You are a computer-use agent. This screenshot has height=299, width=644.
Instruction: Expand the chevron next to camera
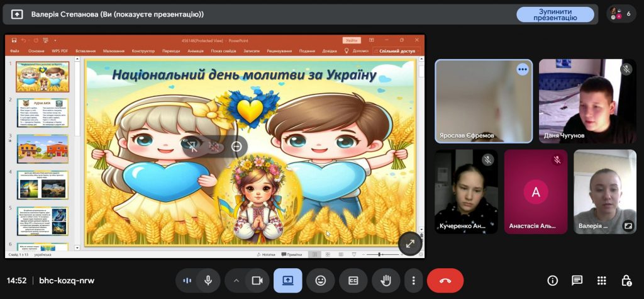click(236, 281)
